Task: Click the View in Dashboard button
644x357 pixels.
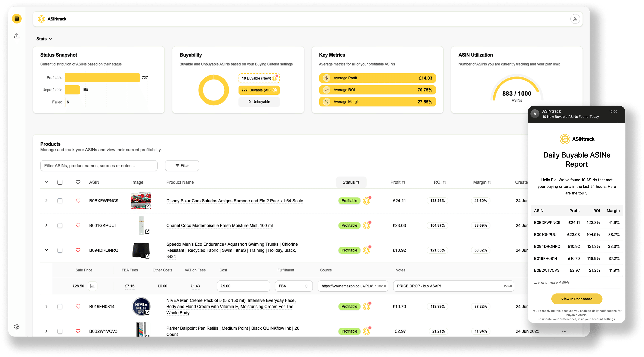Action: tap(577, 299)
